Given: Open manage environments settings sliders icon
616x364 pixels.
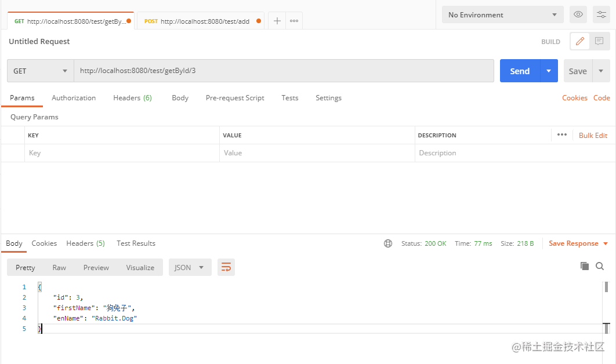Looking at the screenshot, I should pyautogui.click(x=601, y=14).
